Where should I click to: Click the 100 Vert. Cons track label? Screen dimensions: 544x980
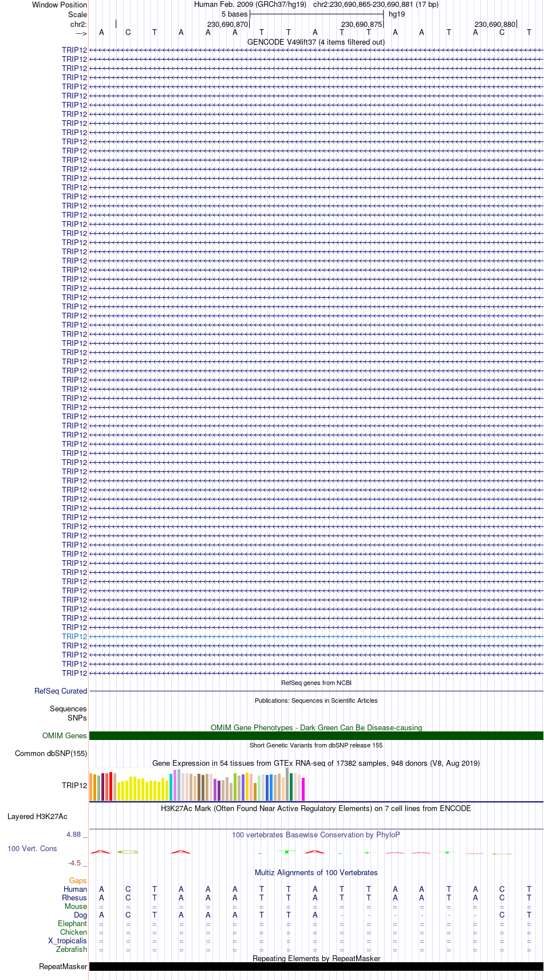tap(32, 848)
